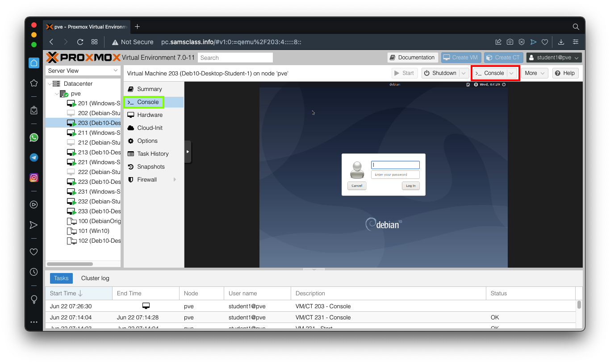The width and height of the screenshot is (610, 364).
Task: Open the history clock in the sidebar
Action: (x=33, y=272)
